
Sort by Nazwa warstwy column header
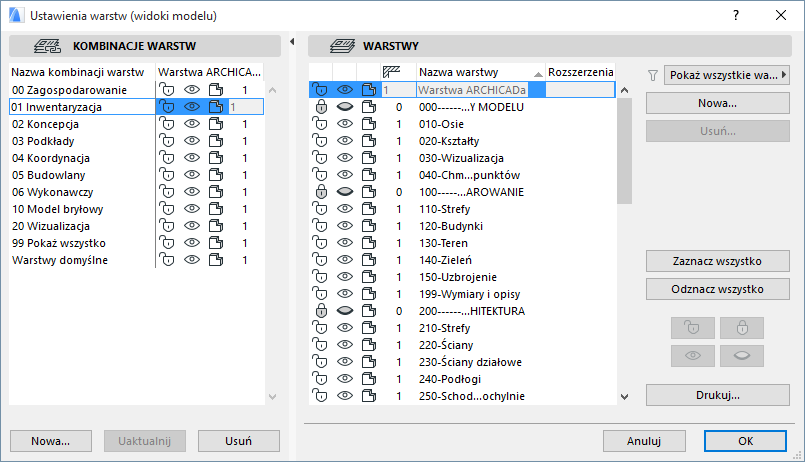(x=480, y=72)
